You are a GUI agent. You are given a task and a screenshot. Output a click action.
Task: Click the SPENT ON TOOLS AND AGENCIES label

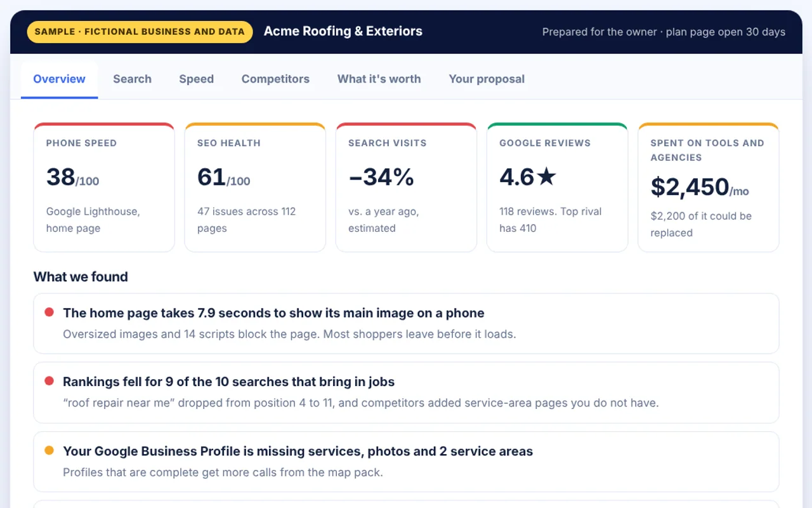tap(707, 150)
